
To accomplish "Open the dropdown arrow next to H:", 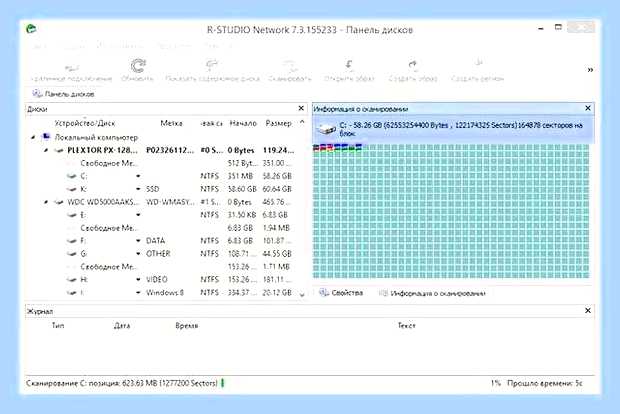I will (x=138, y=280).
